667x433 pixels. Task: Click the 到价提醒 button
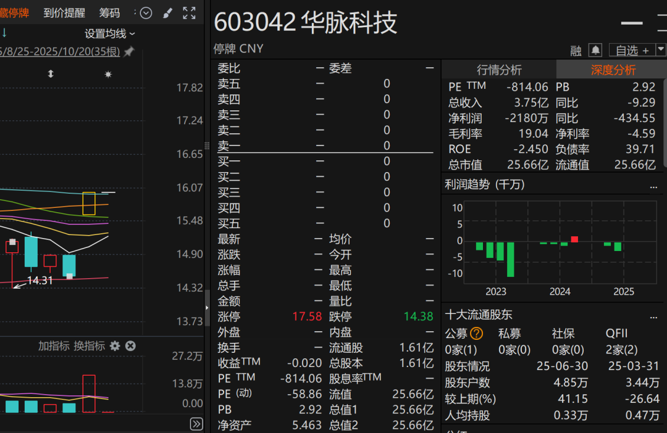click(x=65, y=13)
